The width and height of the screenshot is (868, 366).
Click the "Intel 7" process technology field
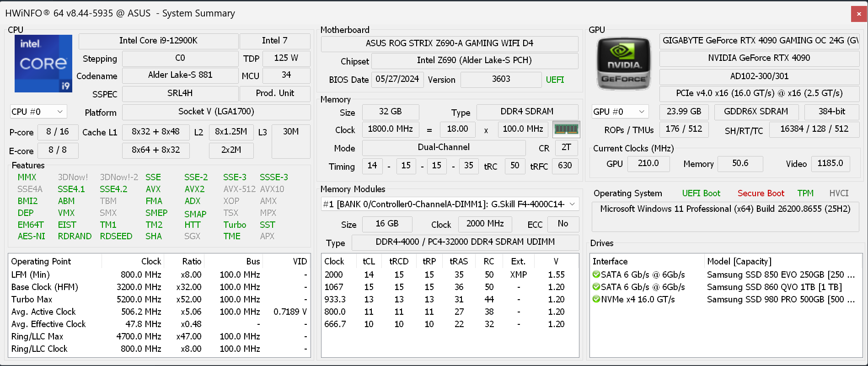[275, 41]
